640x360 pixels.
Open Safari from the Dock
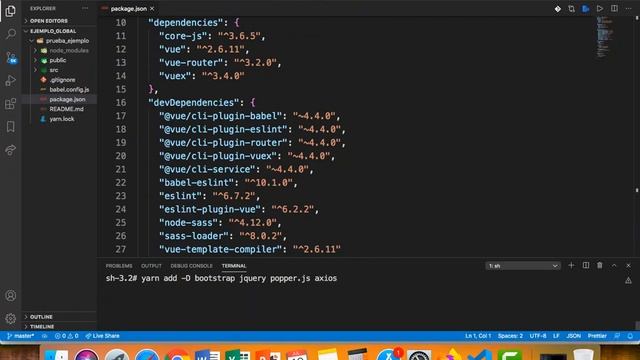click(x=147, y=355)
